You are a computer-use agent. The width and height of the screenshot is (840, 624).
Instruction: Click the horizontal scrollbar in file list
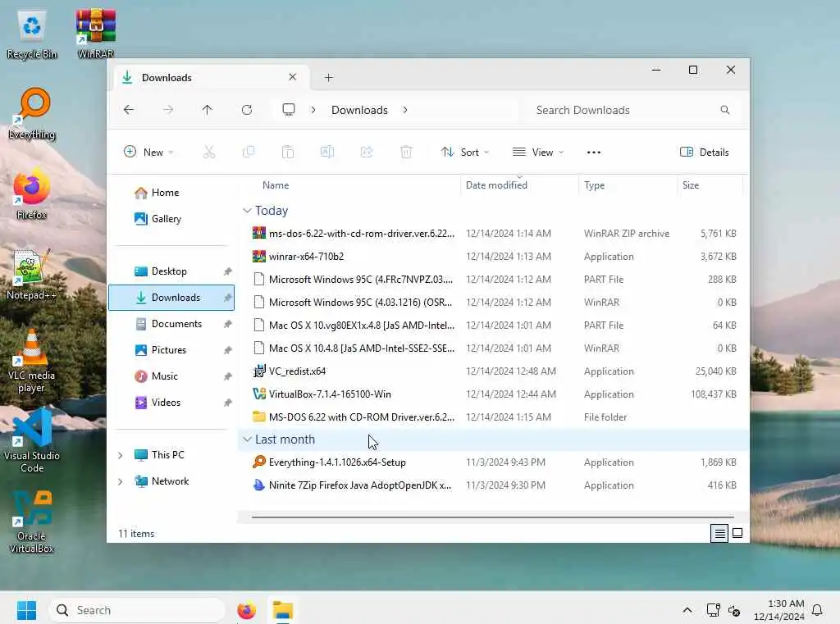click(x=492, y=517)
